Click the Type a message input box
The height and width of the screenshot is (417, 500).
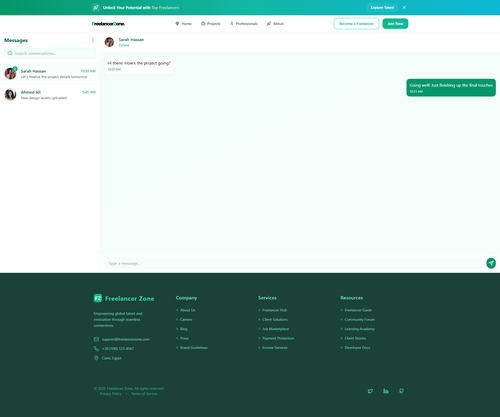click(x=294, y=263)
